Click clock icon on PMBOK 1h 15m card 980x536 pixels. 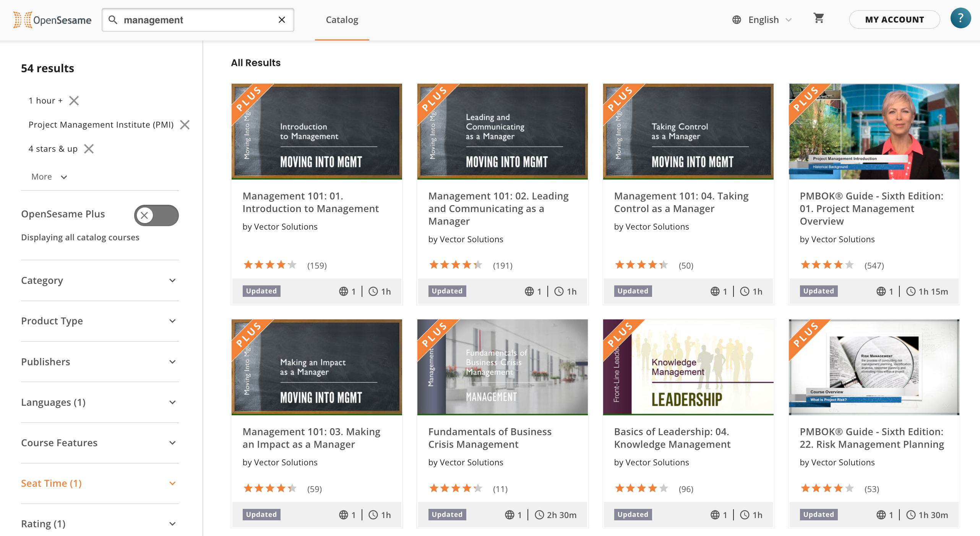(x=911, y=291)
